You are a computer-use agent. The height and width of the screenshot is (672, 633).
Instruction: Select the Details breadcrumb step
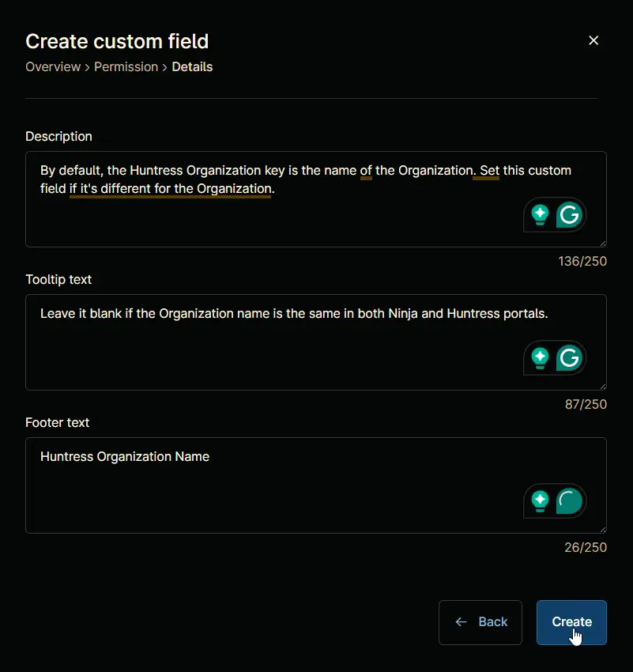192,67
